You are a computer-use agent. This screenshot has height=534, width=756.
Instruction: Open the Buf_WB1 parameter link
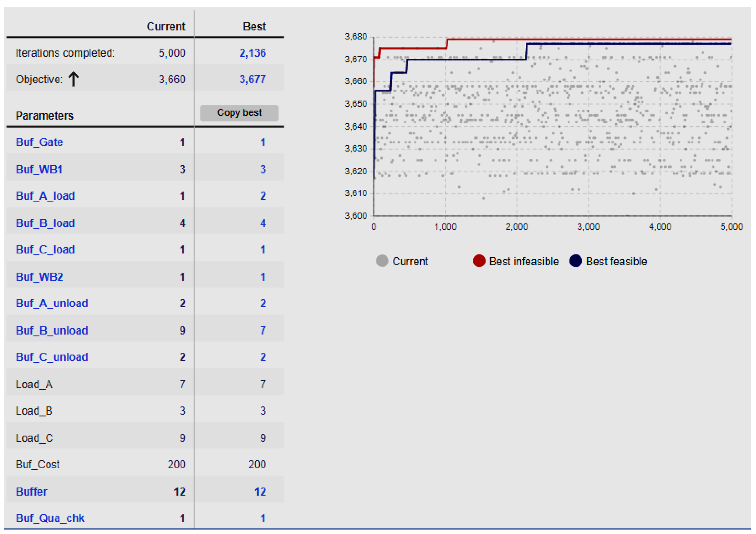(x=39, y=169)
